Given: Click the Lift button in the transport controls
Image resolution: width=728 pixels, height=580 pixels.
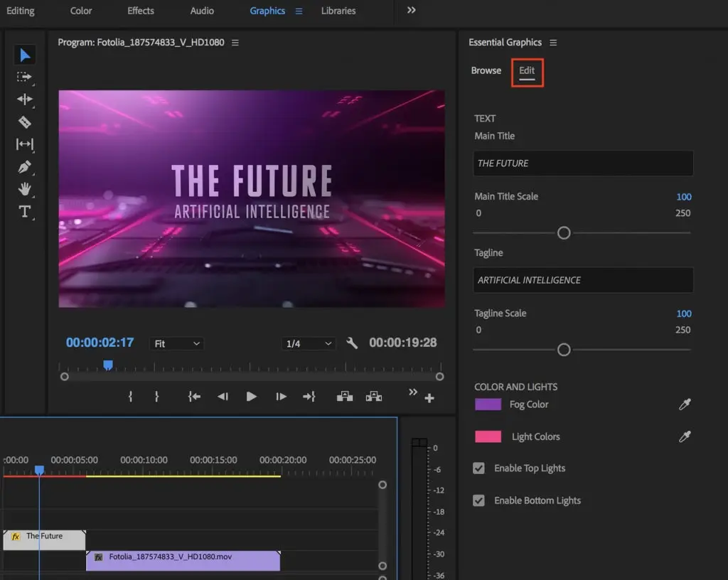Looking at the screenshot, I should 345,397.
